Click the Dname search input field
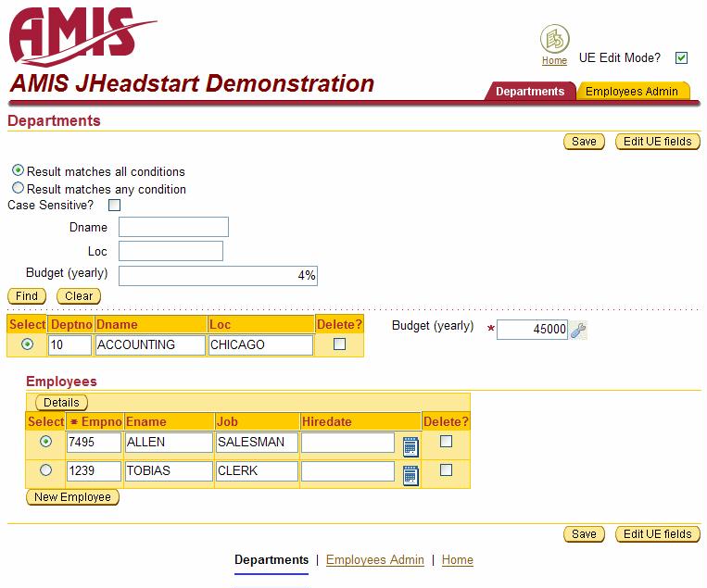Screen dimensions: 707x588 point(173,227)
